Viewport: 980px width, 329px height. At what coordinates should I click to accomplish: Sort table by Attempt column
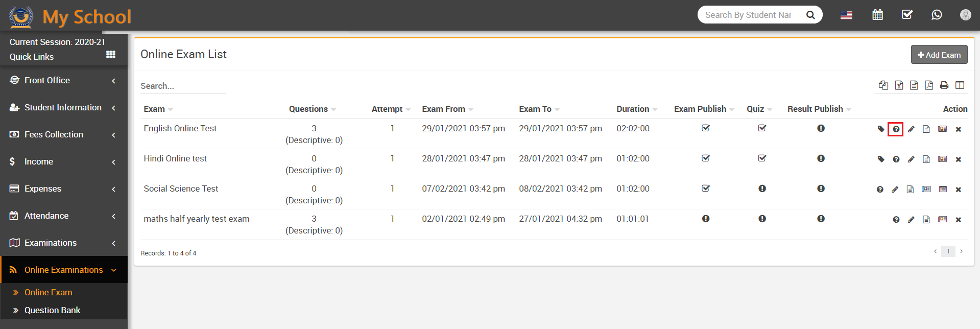tap(391, 109)
